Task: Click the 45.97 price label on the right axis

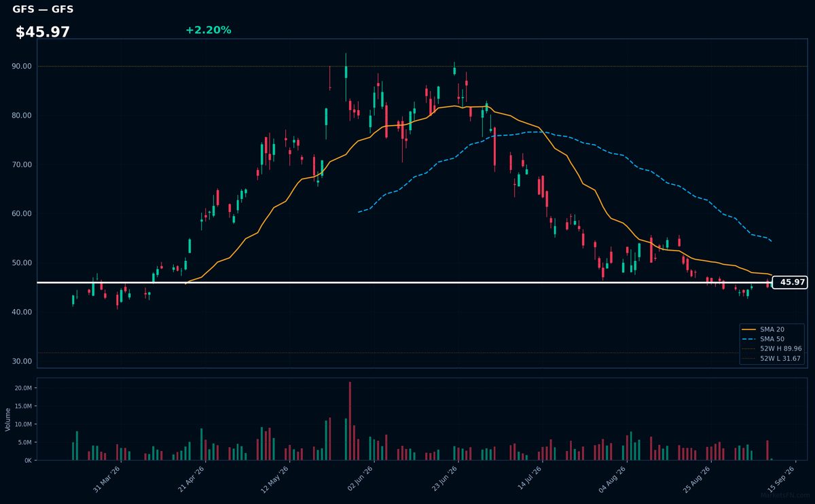Action: pyautogui.click(x=790, y=283)
